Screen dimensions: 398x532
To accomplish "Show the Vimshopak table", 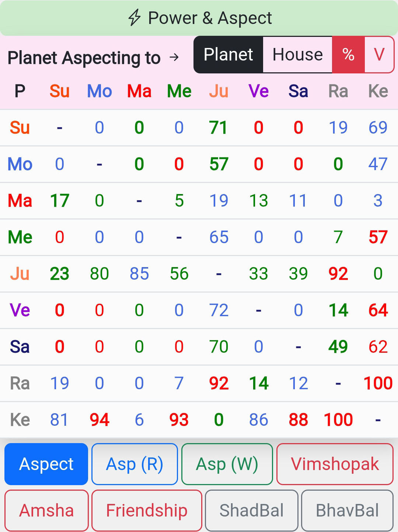I will pos(335,464).
